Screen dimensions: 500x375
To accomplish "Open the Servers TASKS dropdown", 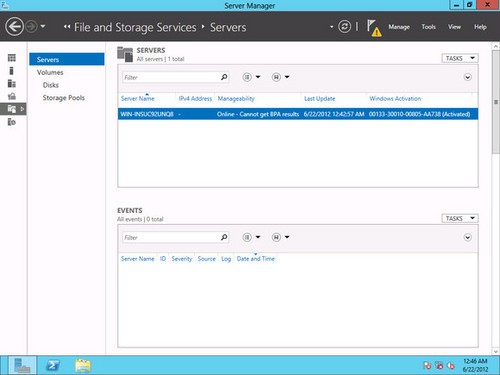I will pos(460,58).
